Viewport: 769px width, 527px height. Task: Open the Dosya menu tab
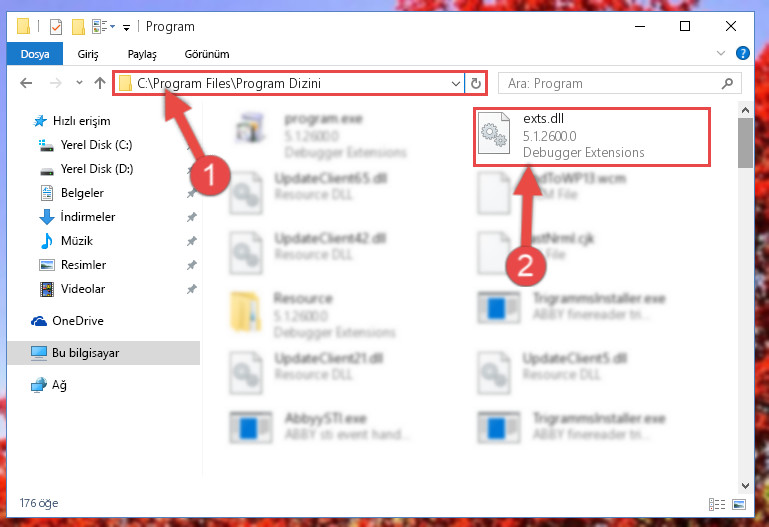[x=35, y=54]
